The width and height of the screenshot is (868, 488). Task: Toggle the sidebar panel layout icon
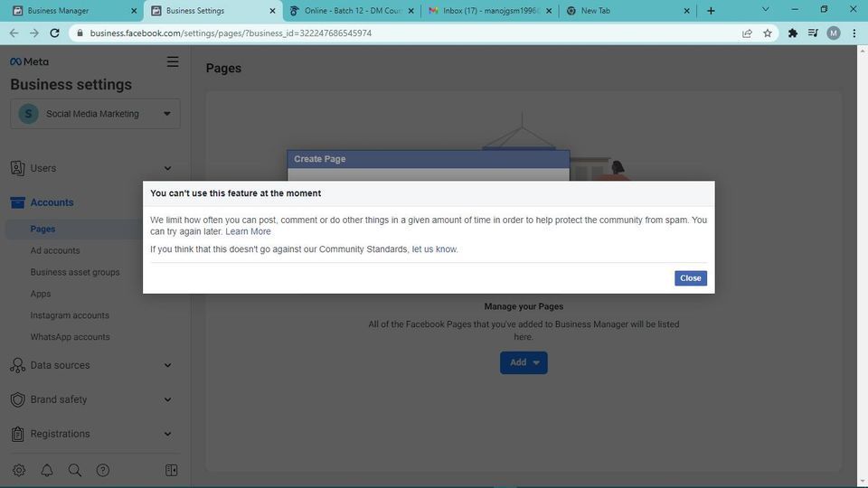tap(172, 470)
